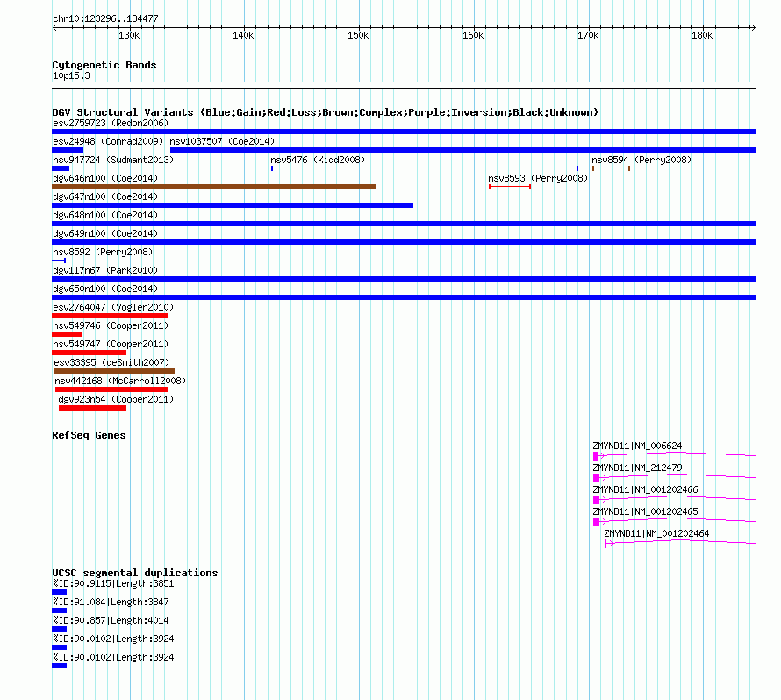Click the left arrow end of the ruler

[x=54, y=28]
